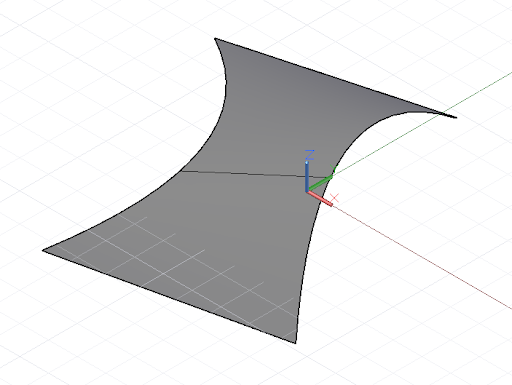Select the straight bottom edge of surface
The image size is (512, 385).
coord(169,296)
